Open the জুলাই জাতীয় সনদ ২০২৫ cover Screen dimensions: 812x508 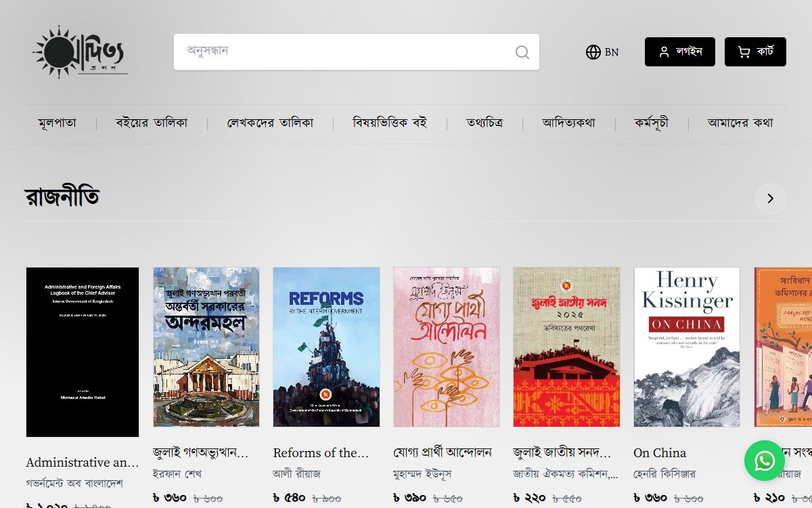567,347
